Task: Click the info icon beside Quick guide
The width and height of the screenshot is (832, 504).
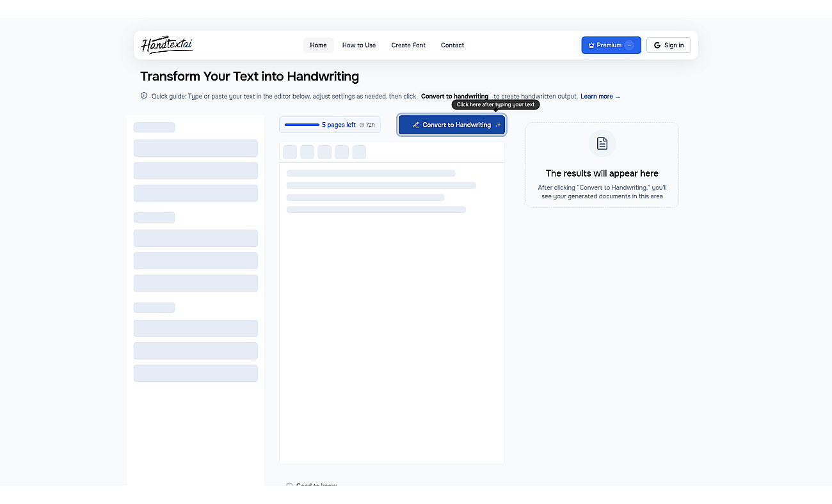Action: (x=144, y=96)
